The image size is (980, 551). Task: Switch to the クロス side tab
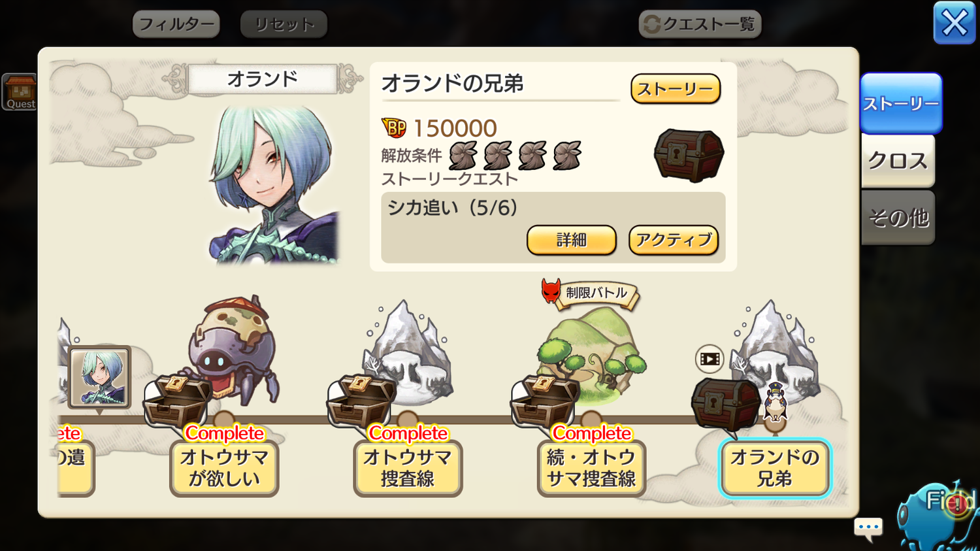(898, 160)
